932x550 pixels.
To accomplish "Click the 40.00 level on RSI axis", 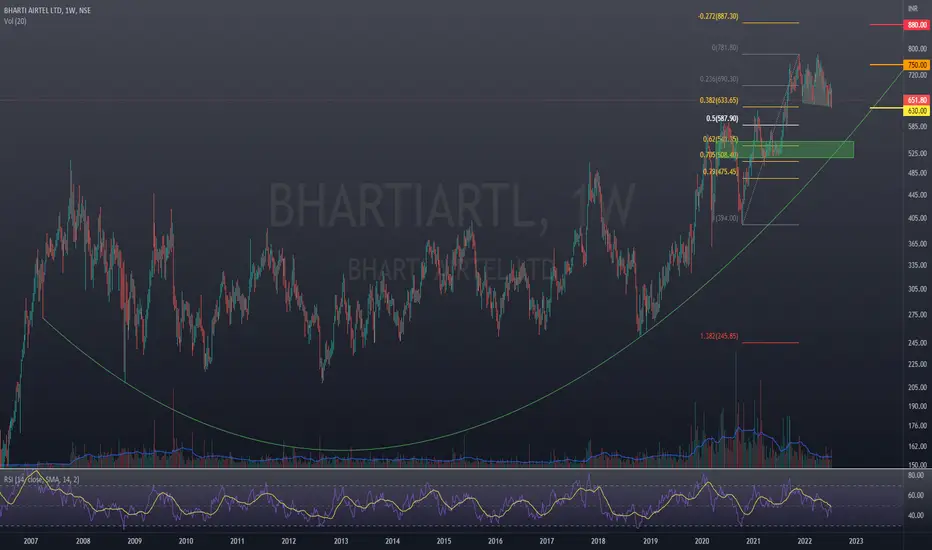I will click(916, 516).
